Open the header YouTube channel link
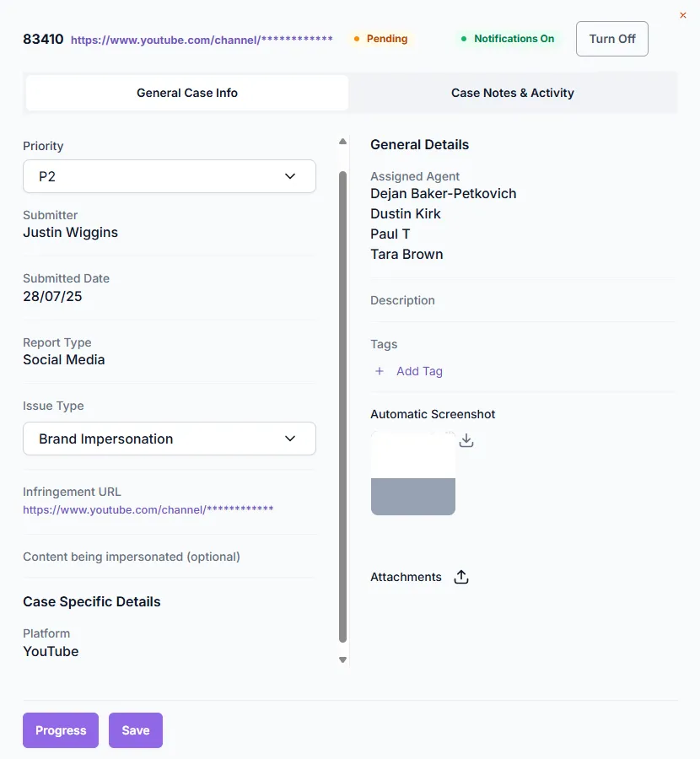Viewport: 700px width, 759px height. pos(202,40)
